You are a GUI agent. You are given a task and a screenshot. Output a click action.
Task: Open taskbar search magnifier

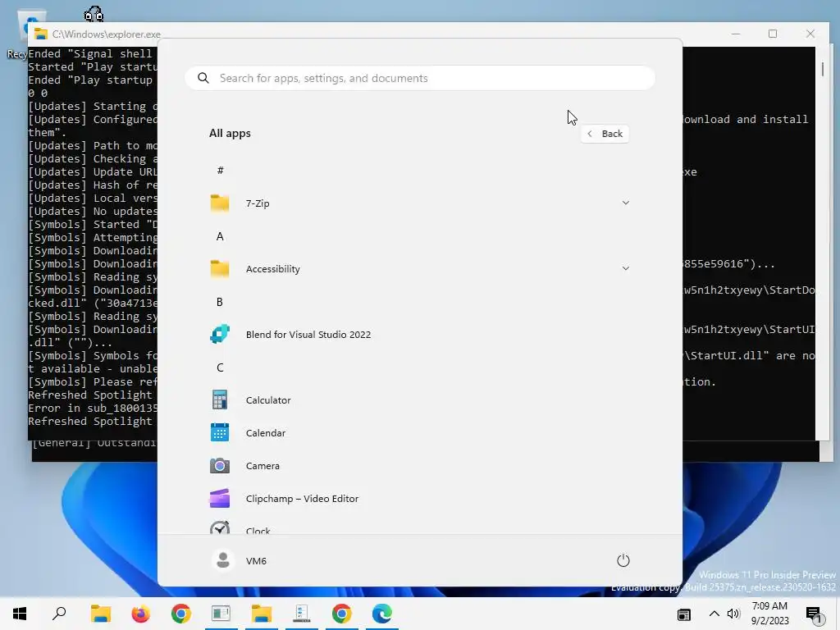59,614
